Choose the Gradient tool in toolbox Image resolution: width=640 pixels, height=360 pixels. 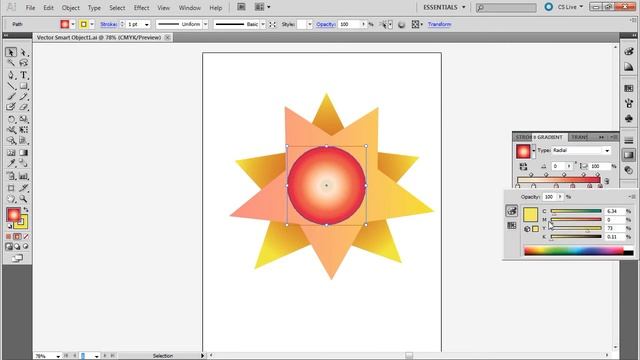(23, 153)
